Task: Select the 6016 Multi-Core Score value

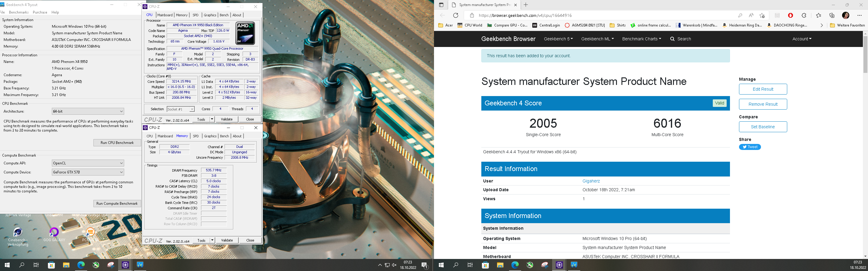Action: (667, 123)
